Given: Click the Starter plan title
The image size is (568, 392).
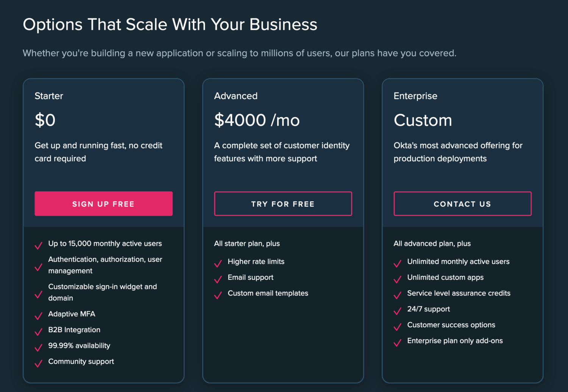Looking at the screenshot, I should point(49,96).
